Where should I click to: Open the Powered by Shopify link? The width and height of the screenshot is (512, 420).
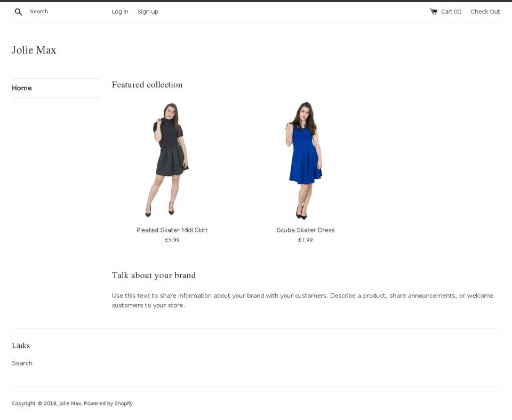point(108,403)
